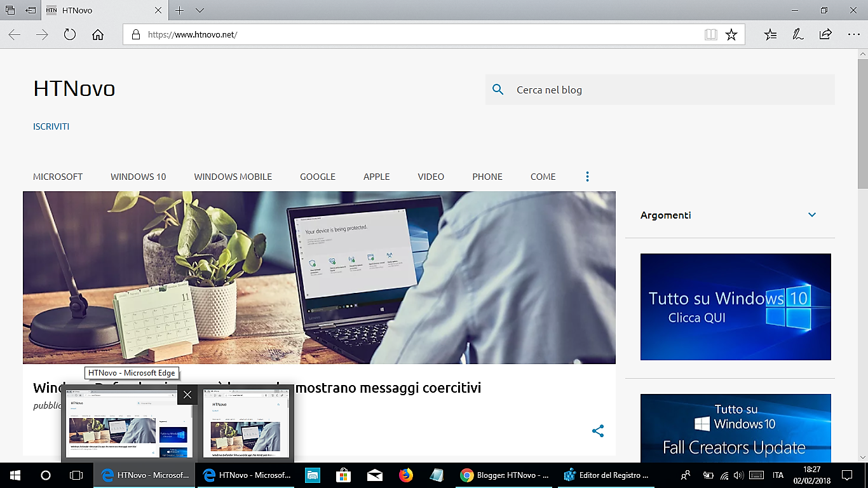Screen dimensions: 868x488
Task: Open the featured Windows Defender article image
Action: tap(319, 278)
